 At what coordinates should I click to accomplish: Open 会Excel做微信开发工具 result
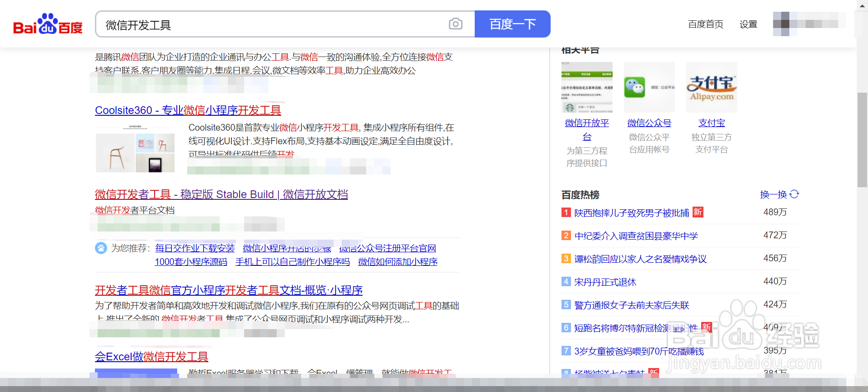[x=151, y=357]
